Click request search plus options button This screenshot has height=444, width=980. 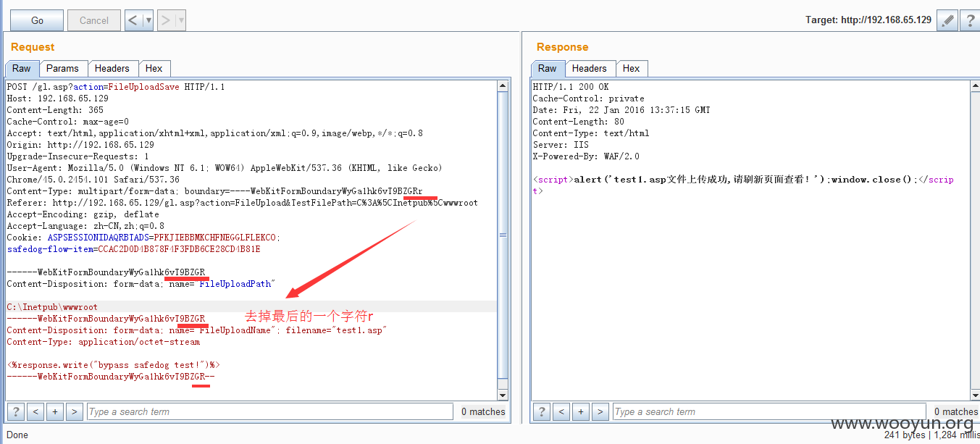pyautogui.click(x=54, y=411)
